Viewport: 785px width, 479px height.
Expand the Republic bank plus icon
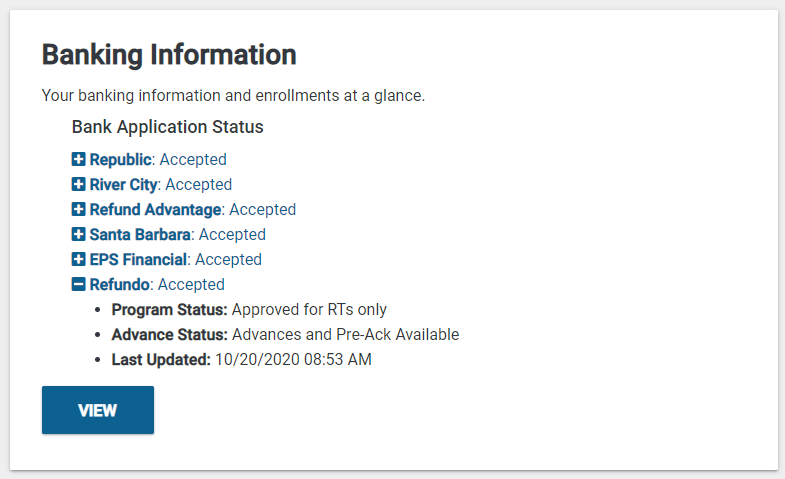(78, 159)
